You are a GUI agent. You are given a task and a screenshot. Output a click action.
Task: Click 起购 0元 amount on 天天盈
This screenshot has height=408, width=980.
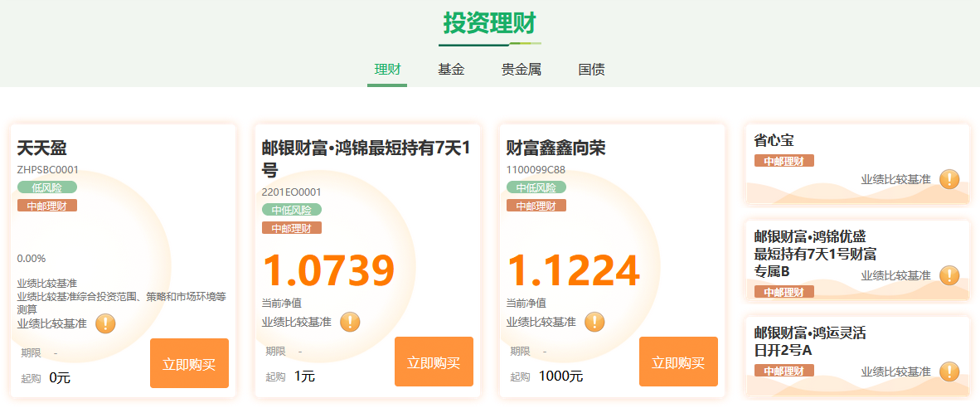point(60,377)
